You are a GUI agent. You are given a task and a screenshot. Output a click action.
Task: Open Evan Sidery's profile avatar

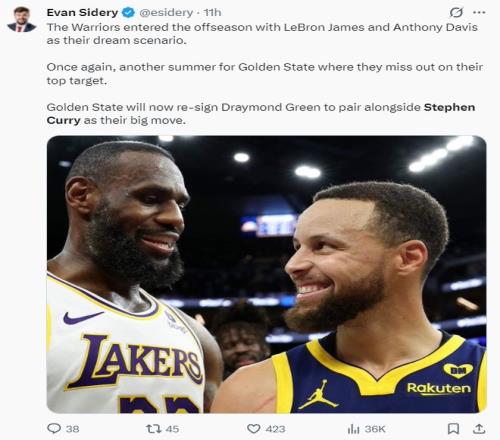pyautogui.click(x=21, y=19)
